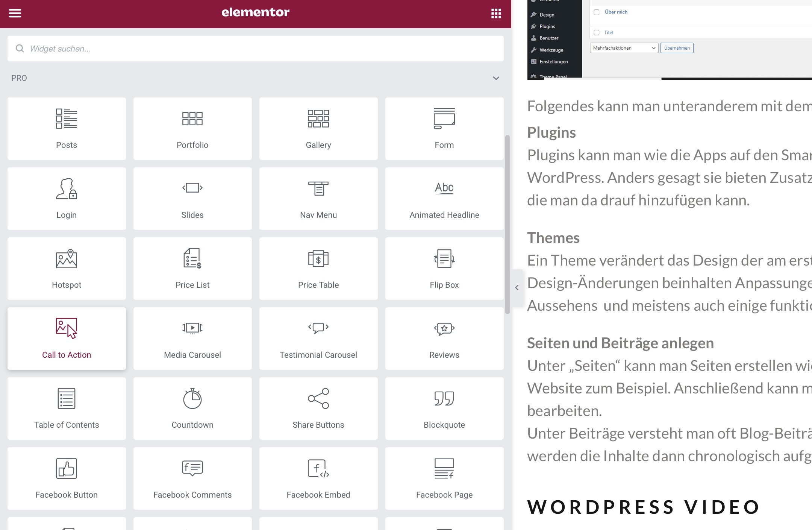Select the Table of Contents widget
The width and height of the screenshot is (812, 530).
[67, 409]
